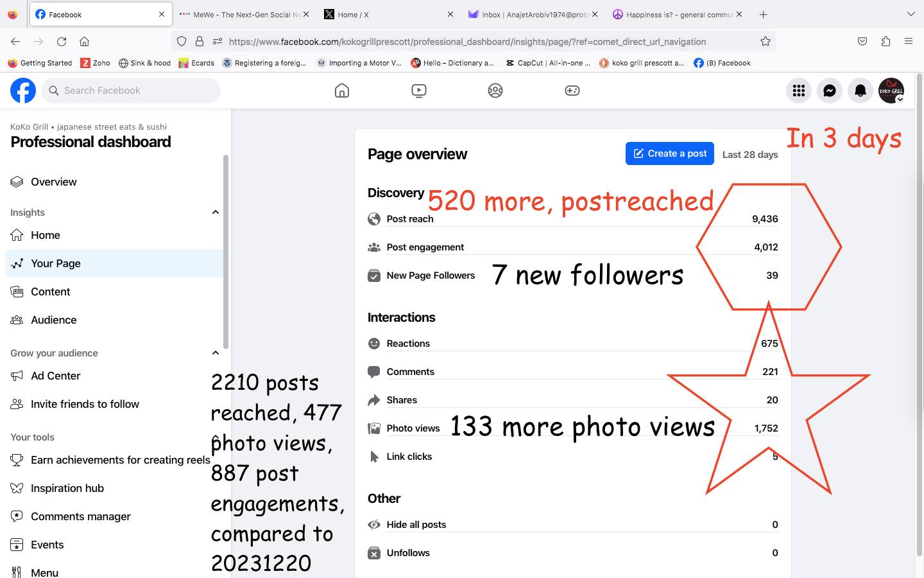Screen dimensions: 924x578
Task: Open Comments manager sidebar item
Action: [x=114, y=516]
